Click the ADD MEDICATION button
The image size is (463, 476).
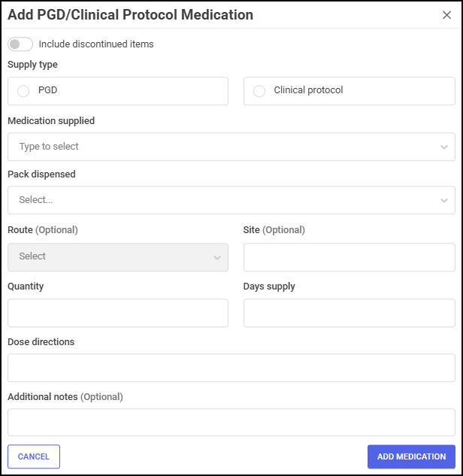(x=411, y=456)
